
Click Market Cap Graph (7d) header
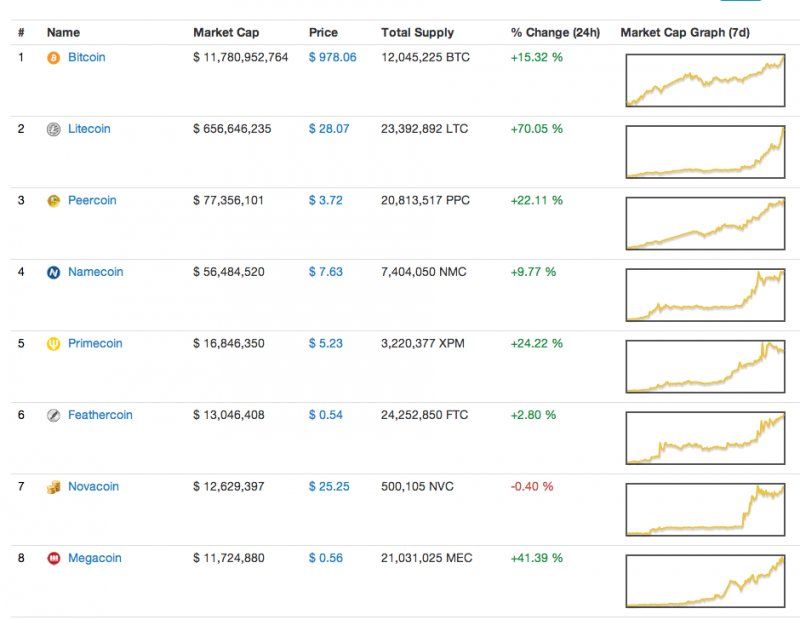coord(685,33)
